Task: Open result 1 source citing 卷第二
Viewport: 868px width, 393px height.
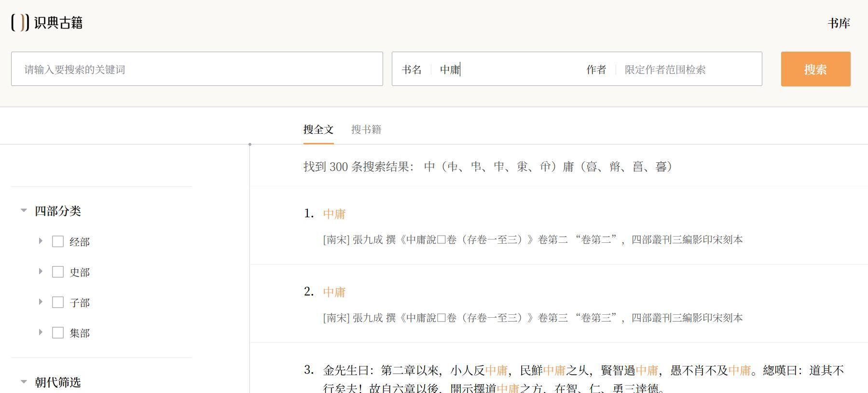Action: [533, 239]
